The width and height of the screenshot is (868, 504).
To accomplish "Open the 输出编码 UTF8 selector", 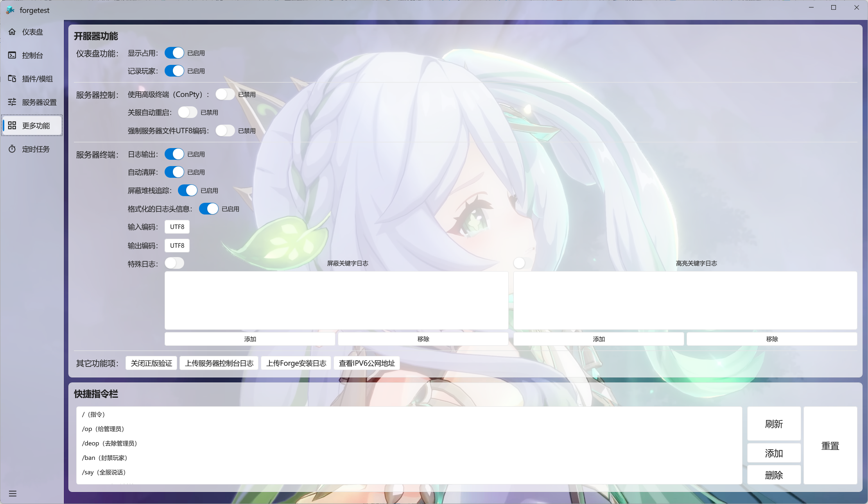I will [177, 245].
